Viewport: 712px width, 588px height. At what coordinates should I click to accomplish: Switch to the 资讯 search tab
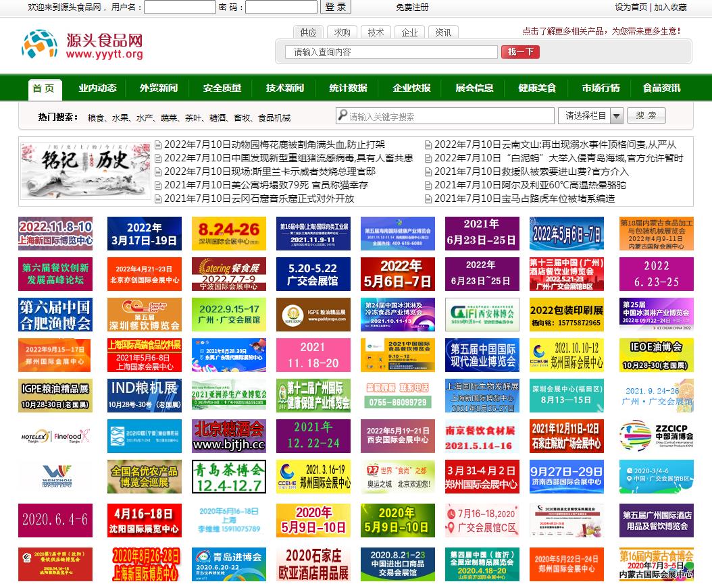click(x=443, y=32)
